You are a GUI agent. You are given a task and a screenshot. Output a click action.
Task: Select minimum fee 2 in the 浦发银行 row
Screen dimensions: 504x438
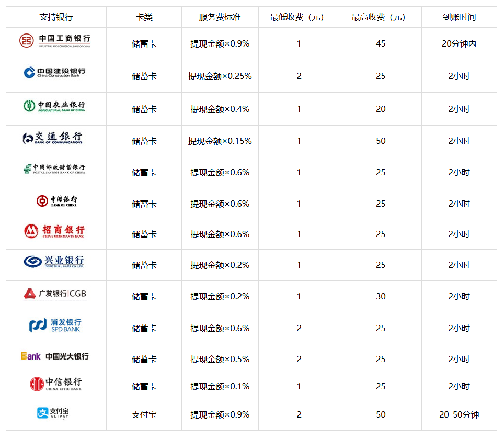[299, 328]
